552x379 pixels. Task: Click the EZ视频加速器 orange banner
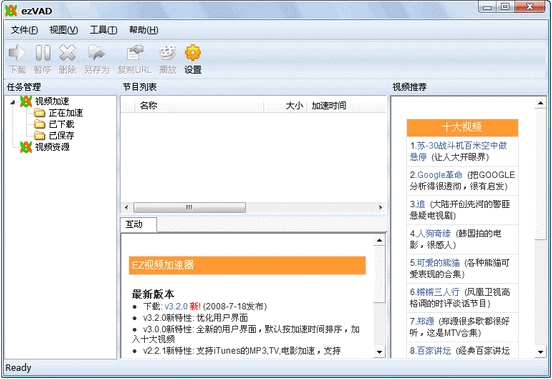click(247, 265)
